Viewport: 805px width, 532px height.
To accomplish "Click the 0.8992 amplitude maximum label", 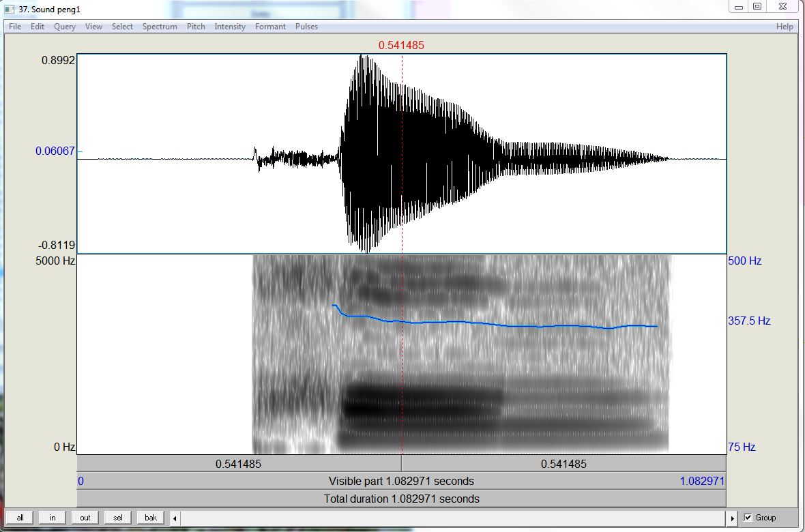I will (58, 60).
